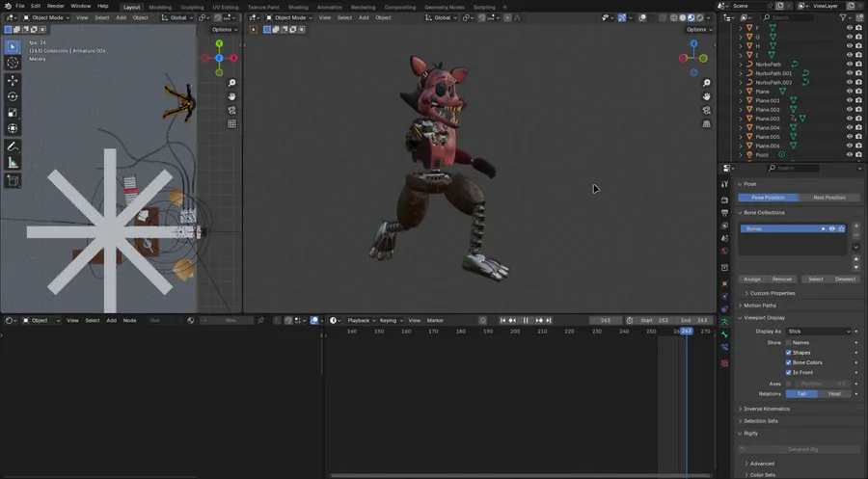Viewport: 868px width, 479px height.
Task: Click the outliner search field
Action: 788,17
